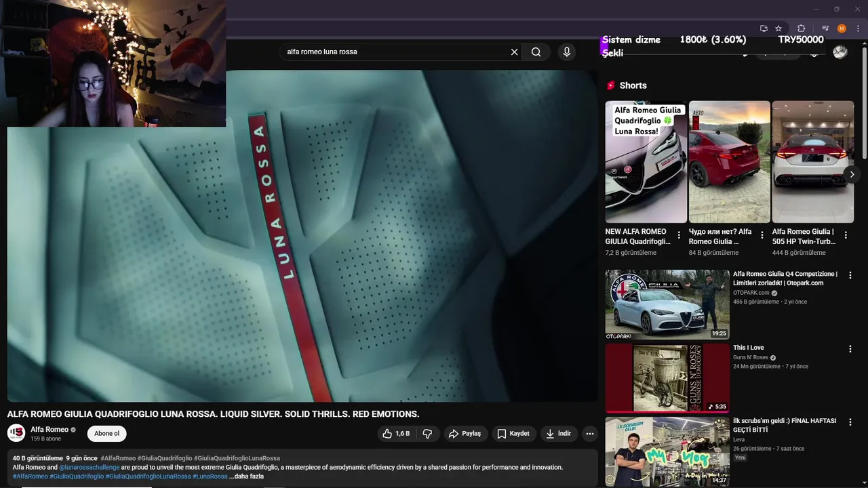868x488 pixels.
Task: Install page as app from address bar
Action: pyautogui.click(x=764, y=28)
